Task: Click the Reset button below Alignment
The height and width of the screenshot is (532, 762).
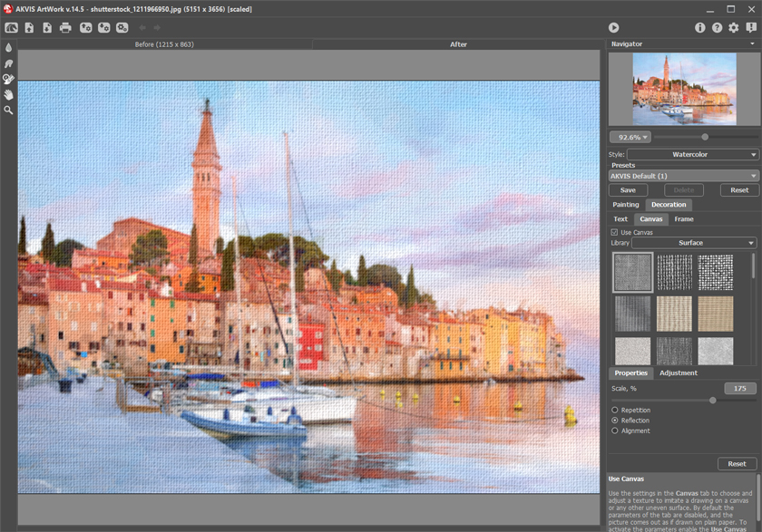Action: click(737, 464)
